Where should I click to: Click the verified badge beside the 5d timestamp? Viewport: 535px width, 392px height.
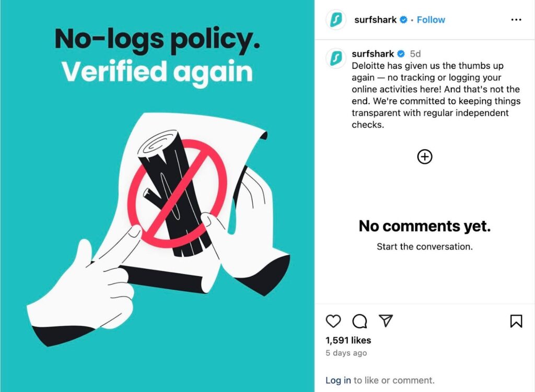click(x=401, y=54)
